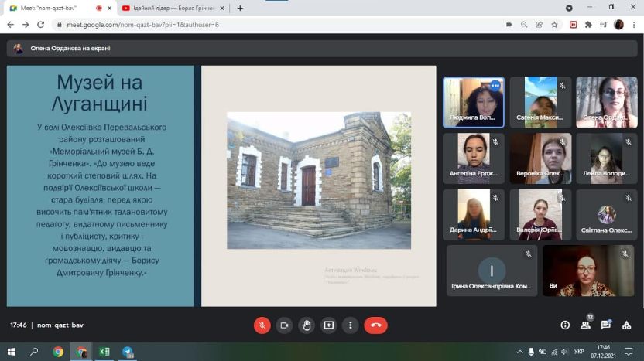Expand the system tray hidden icons arrow
The height and width of the screenshot is (361, 644).
pos(520,352)
